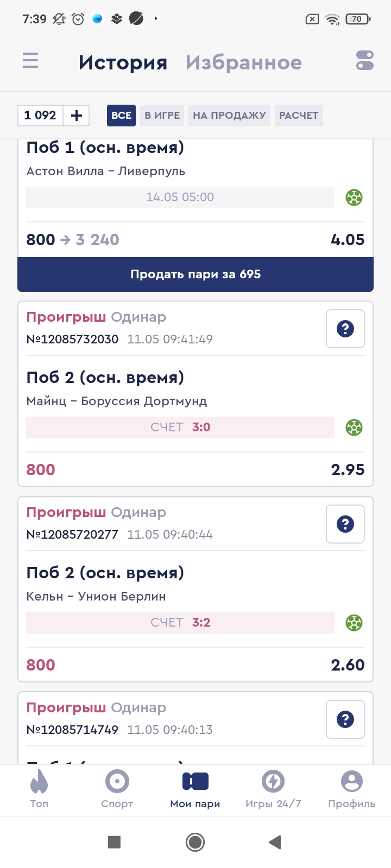Open Игры 24/7 section
This screenshot has width=391, height=868.
coord(273,788)
